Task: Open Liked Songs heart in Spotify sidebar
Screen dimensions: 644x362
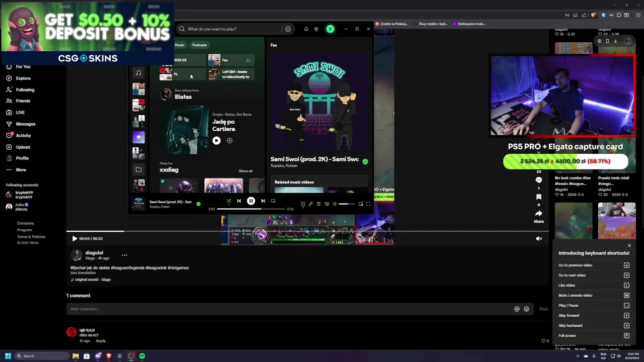Action: point(138,137)
